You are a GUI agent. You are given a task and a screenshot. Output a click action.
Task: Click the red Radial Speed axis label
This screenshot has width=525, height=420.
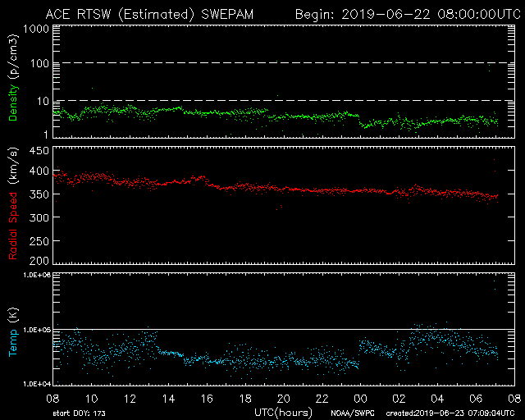[x=14, y=205]
